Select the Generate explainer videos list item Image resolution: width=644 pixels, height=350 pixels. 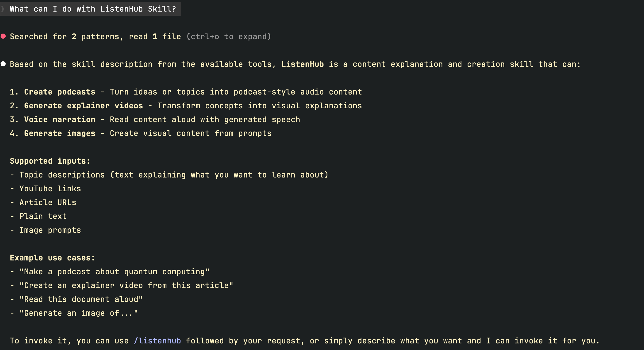pos(83,105)
